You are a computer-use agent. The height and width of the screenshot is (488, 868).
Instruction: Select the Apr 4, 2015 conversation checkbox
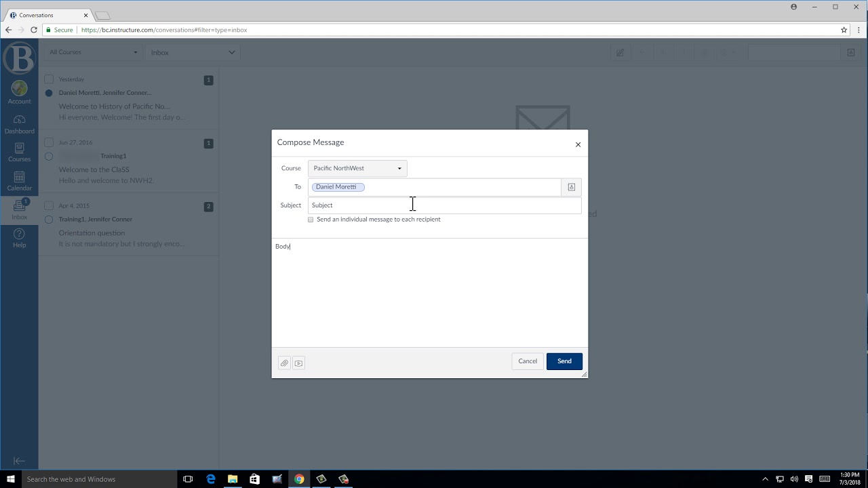[x=49, y=205]
